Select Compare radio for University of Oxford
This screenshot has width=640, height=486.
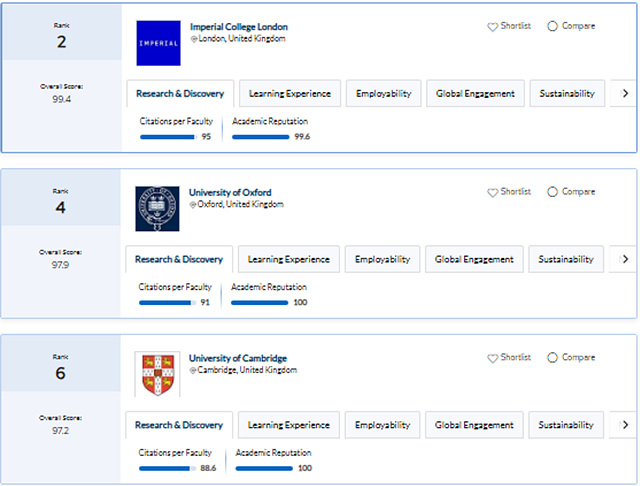click(x=552, y=192)
